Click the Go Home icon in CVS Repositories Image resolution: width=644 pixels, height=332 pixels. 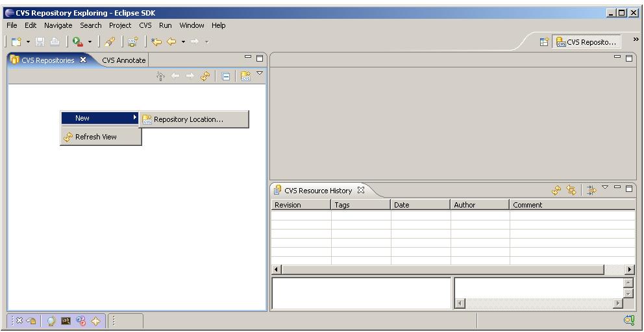(x=161, y=76)
